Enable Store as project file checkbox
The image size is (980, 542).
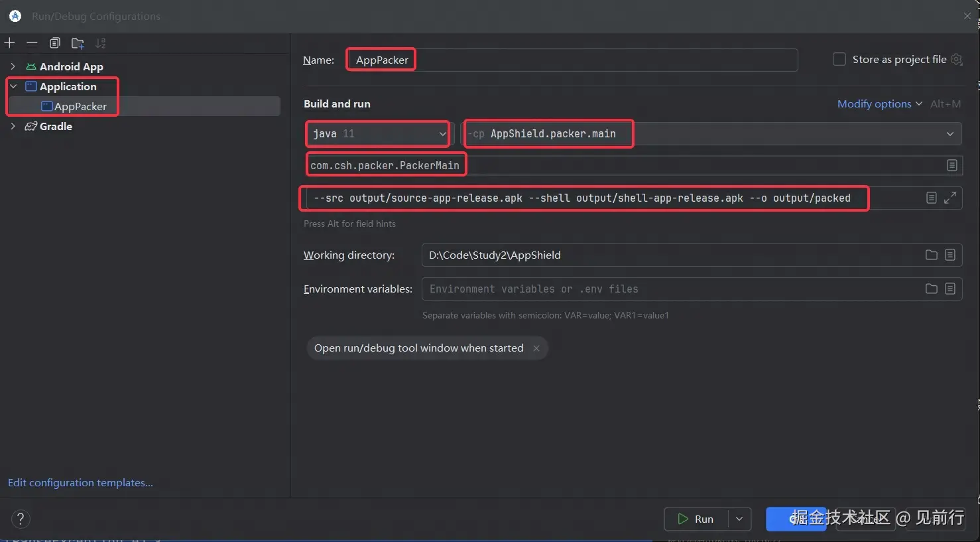pyautogui.click(x=839, y=59)
